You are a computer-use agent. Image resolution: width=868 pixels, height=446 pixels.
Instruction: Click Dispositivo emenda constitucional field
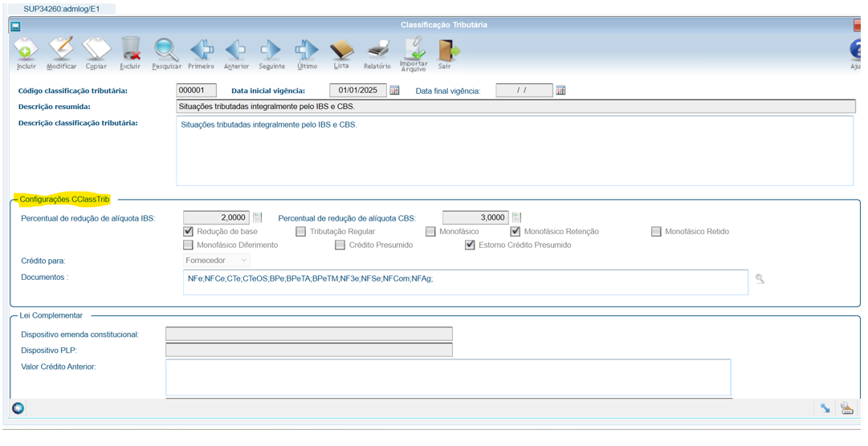click(309, 334)
